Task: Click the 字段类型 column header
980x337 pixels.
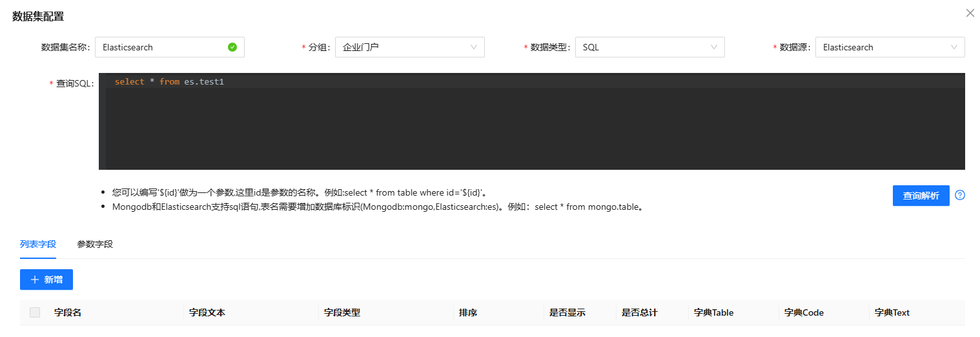Action: 342,312
